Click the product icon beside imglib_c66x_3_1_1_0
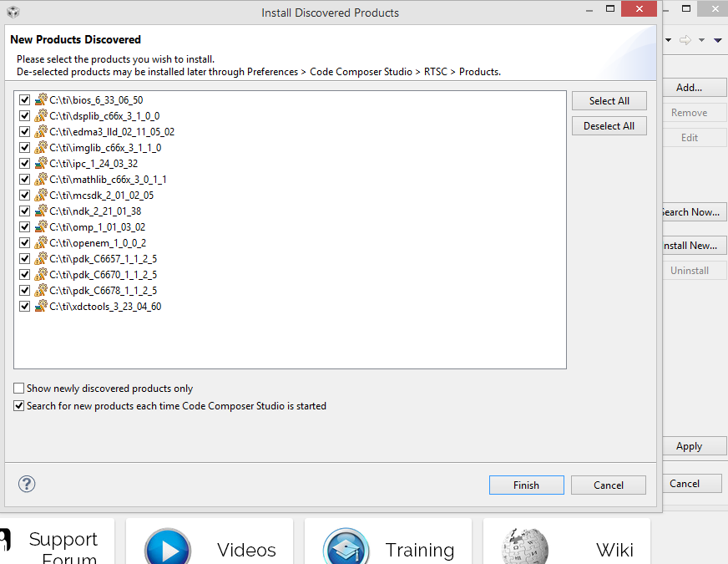Image resolution: width=728 pixels, height=564 pixels. point(41,147)
